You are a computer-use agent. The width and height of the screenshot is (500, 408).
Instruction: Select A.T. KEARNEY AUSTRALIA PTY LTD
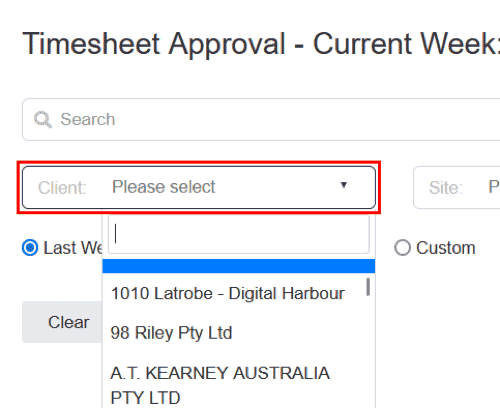[x=220, y=385]
